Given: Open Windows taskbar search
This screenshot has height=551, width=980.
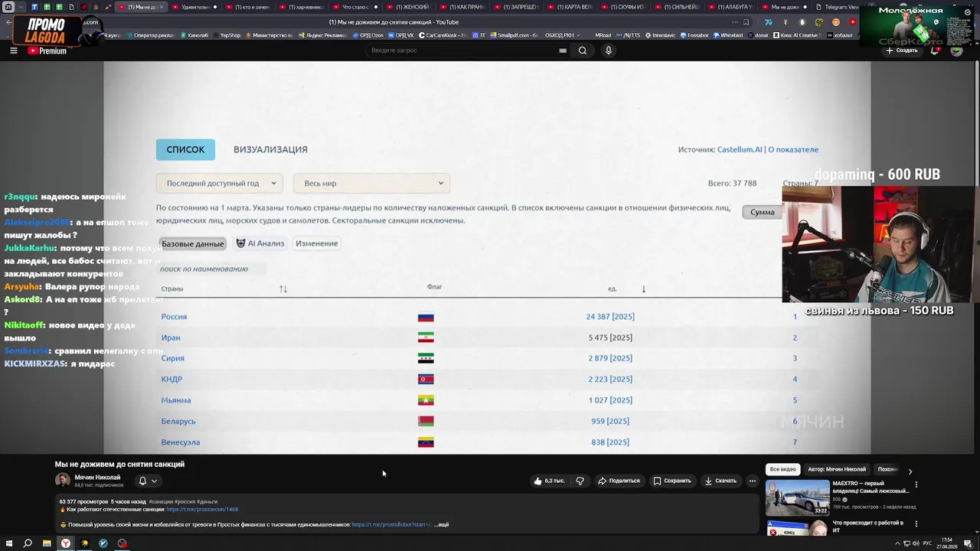Looking at the screenshot, I should tap(28, 543).
